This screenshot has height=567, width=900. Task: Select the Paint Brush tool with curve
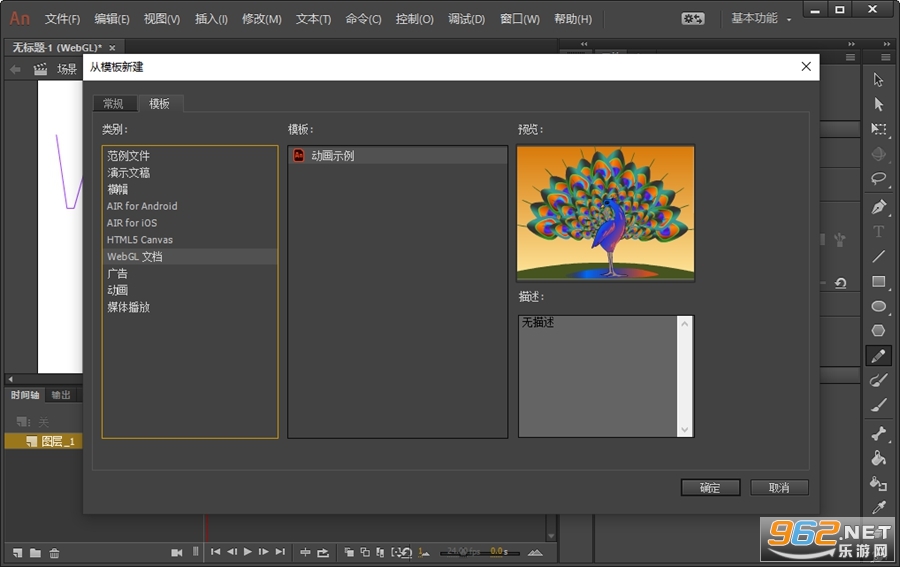[878, 380]
